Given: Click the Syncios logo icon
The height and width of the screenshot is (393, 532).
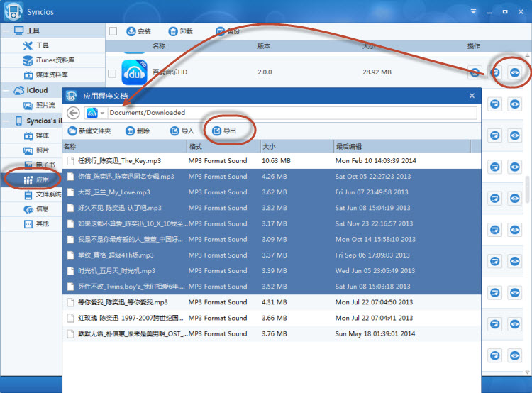Looking at the screenshot, I should pyautogui.click(x=13, y=11).
